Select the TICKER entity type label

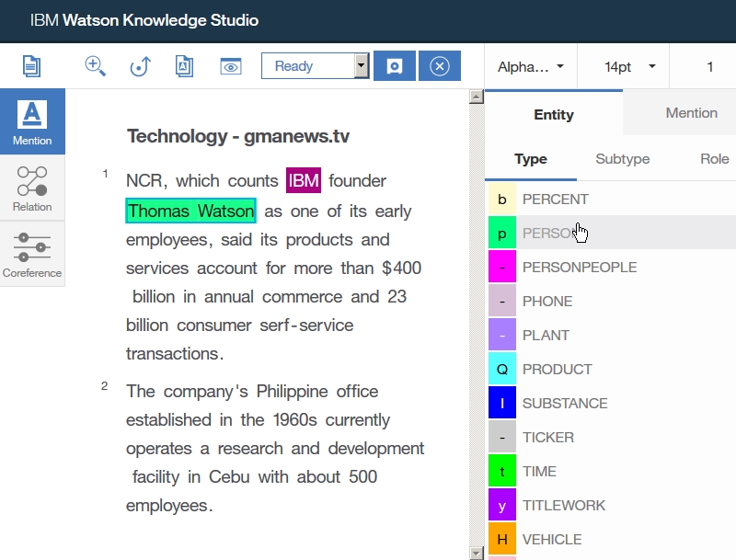point(548,437)
